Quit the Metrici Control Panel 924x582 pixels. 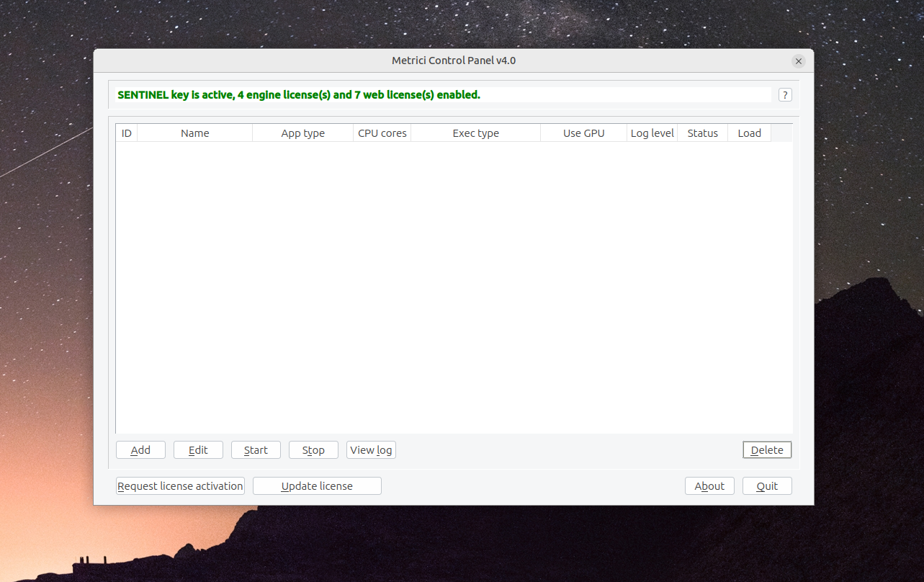767,485
